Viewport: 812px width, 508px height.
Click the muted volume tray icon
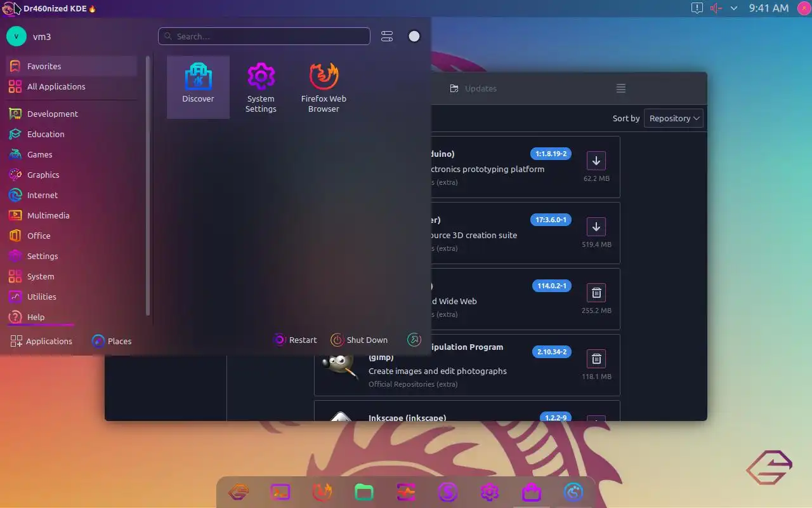click(716, 8)
